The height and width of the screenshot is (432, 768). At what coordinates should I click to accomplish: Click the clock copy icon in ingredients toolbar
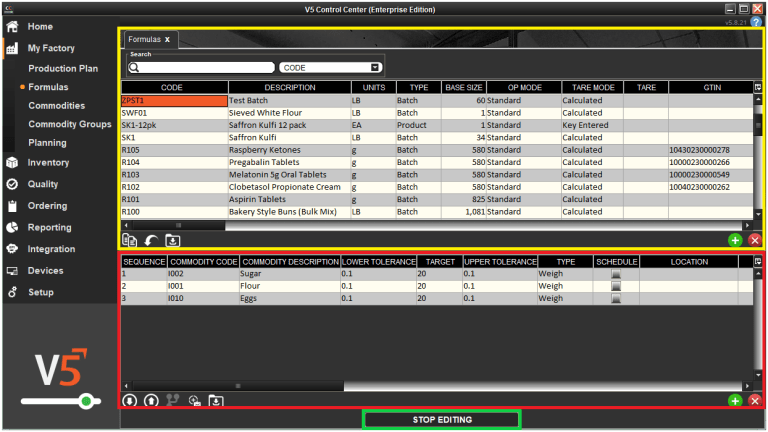194,401
